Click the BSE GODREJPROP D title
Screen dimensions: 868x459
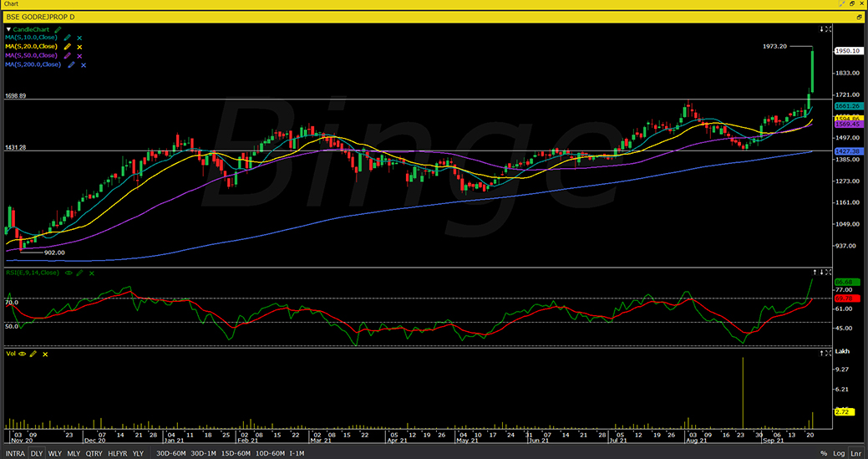[40, 18]
